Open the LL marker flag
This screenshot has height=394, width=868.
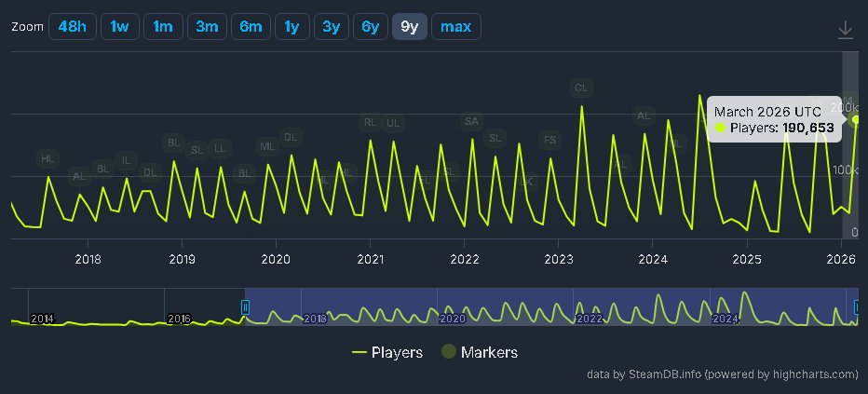220,148
